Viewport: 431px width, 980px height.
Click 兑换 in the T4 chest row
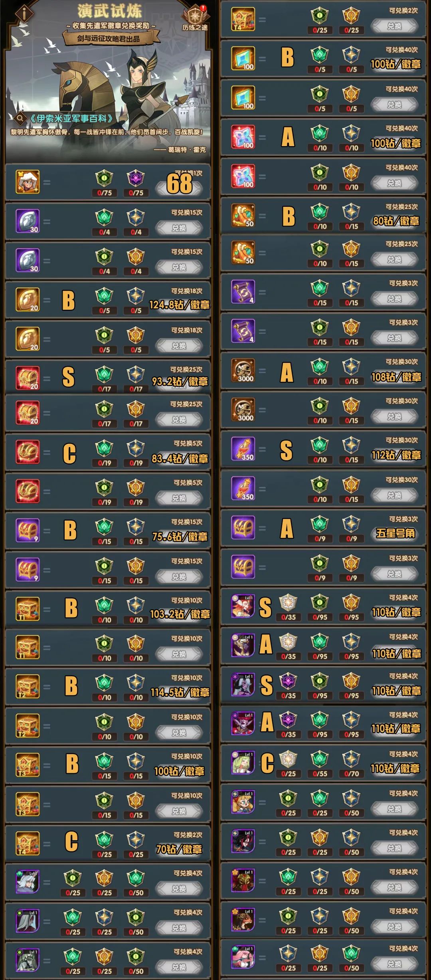[394, 26]
